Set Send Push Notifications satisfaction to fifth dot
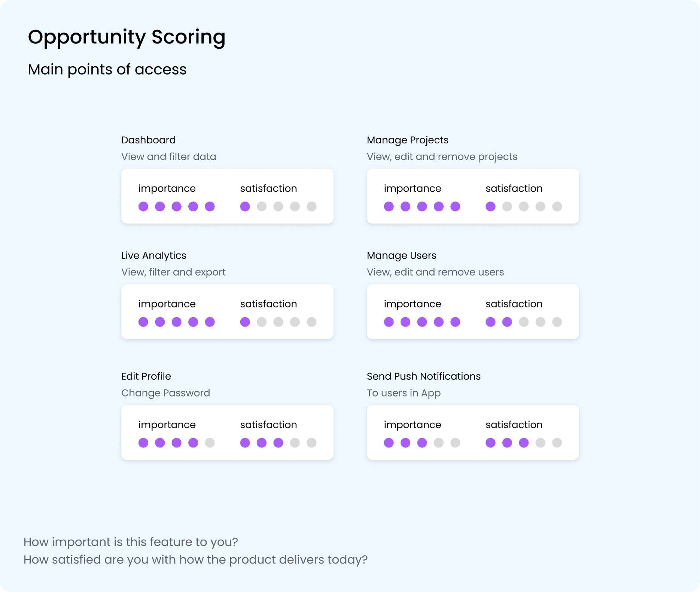This screenshot has height=592, width=700. click(x=557, y=443)
